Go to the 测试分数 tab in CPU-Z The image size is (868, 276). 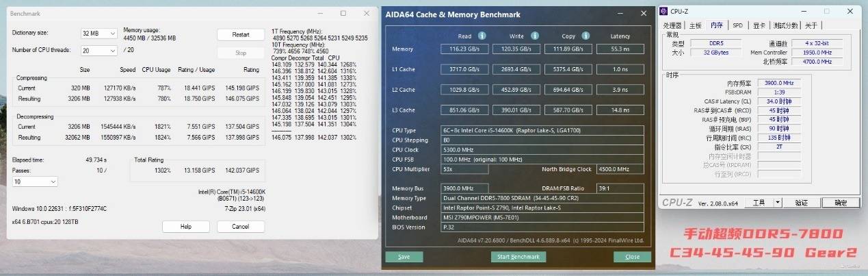pyautogui.click(x=785, y=25)
